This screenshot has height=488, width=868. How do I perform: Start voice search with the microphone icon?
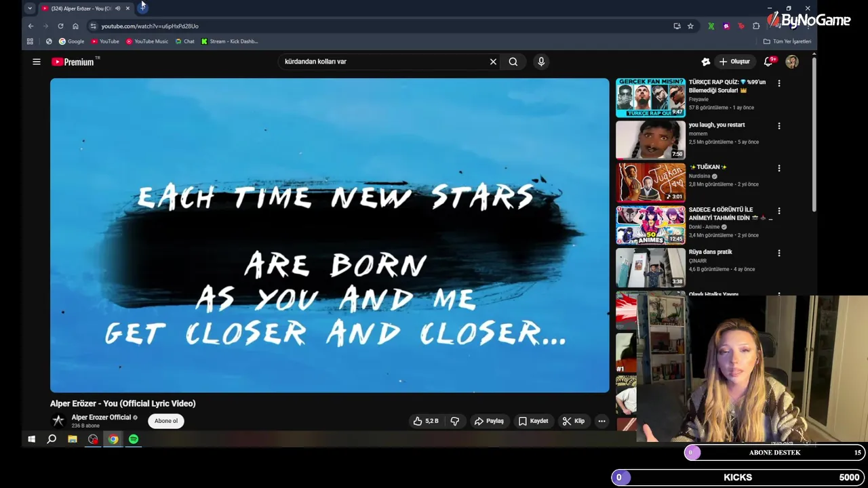541,62
